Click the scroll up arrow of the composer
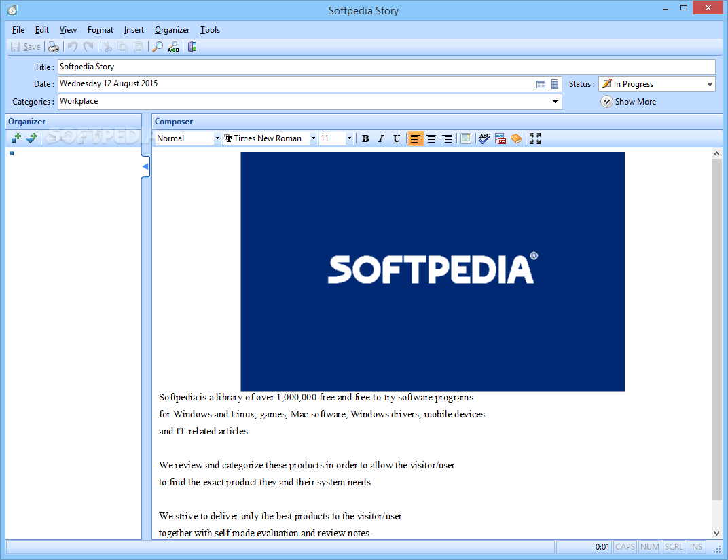The height and width of the screenshot is (560, 728). click(716, 153)
